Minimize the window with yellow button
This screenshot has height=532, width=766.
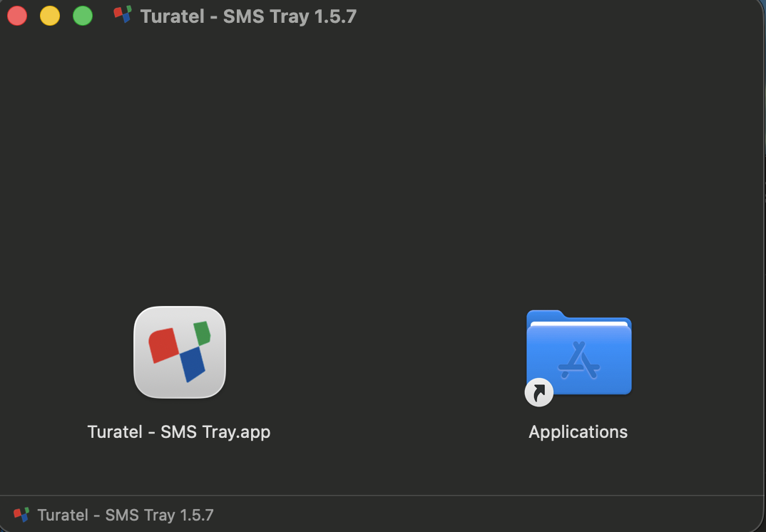50,16
